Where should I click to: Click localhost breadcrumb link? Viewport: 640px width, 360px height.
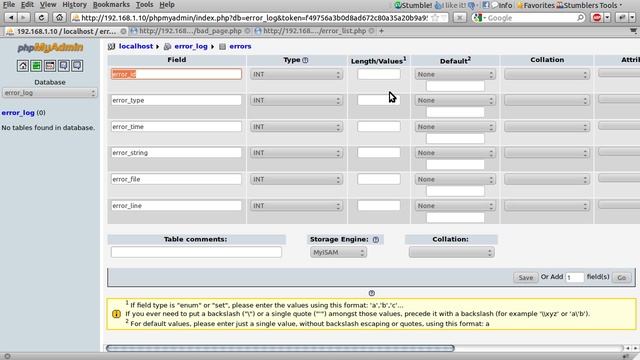(136, 47)
